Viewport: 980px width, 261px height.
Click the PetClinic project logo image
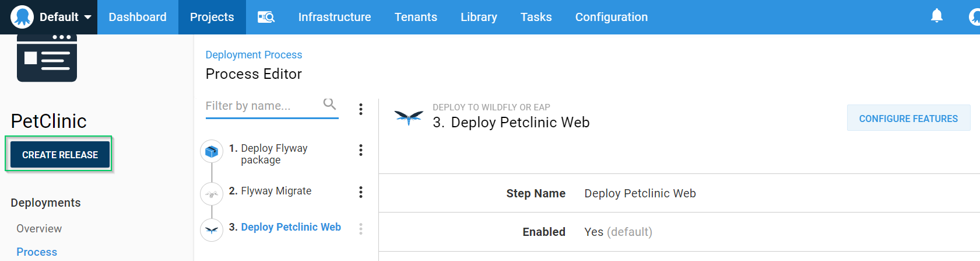pyautogui.click(x=47, y=58)
